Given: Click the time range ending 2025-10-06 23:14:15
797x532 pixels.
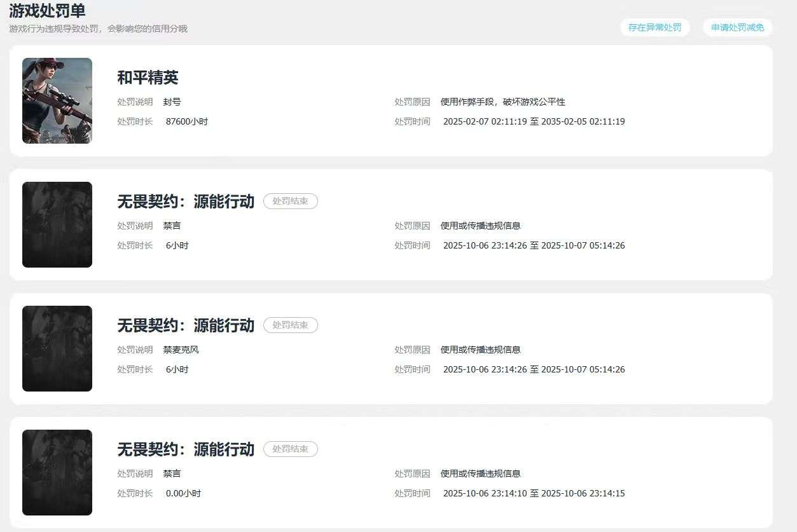Looking at the screenshot, I should tap(534, 493).
